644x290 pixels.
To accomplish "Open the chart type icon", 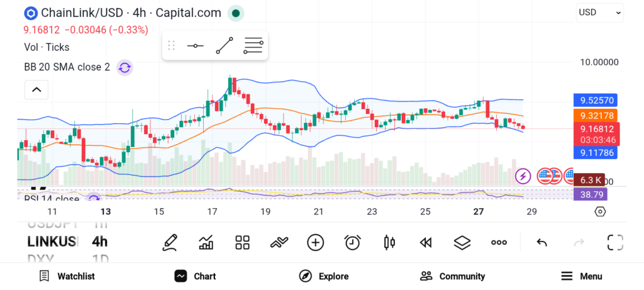I will click(206, 242).
